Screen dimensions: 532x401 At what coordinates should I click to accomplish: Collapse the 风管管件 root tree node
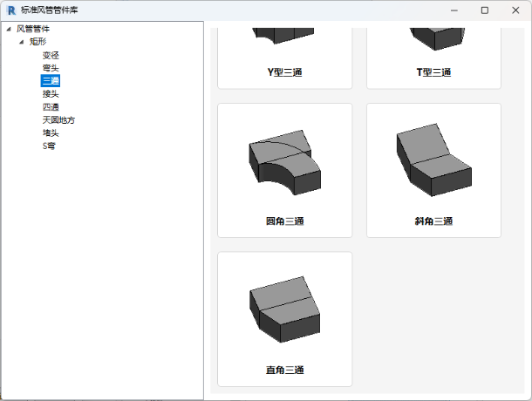tap(9, 29)
